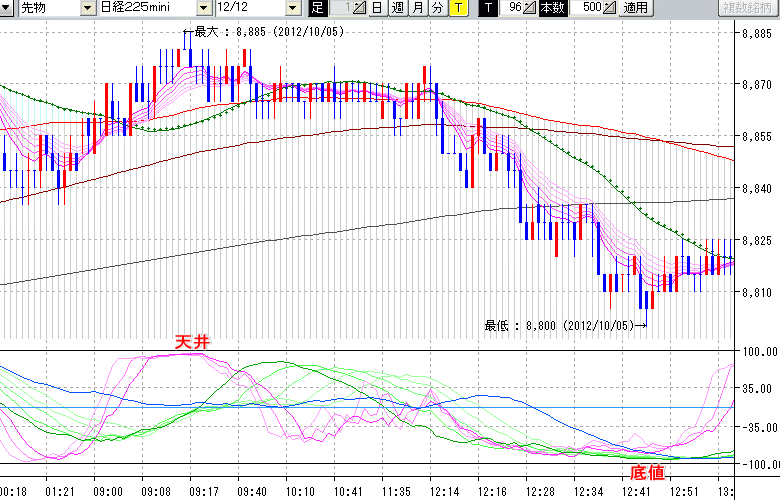Open the leftmost dropdown arrow in toolbar

point(7,8)
